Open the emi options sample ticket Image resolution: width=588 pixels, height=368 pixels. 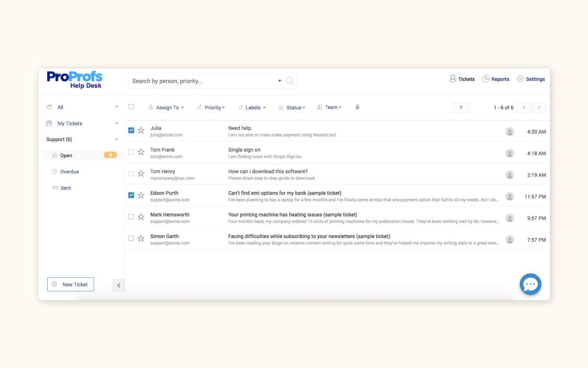coord(285,193)
